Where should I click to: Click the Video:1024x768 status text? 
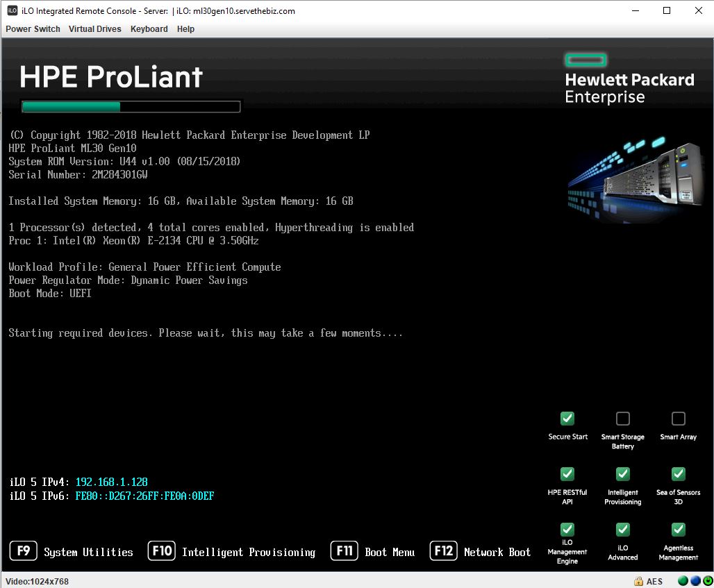[37, 582]
